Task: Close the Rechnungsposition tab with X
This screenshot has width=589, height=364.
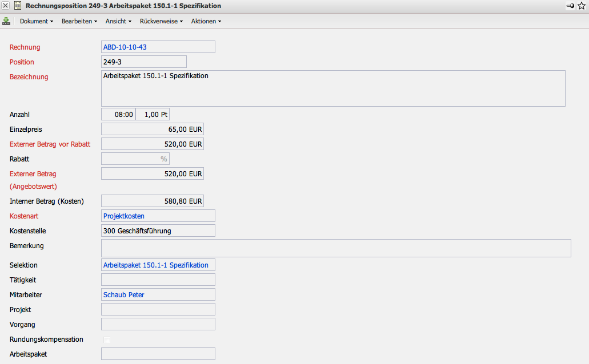Action: click(6, 6)
